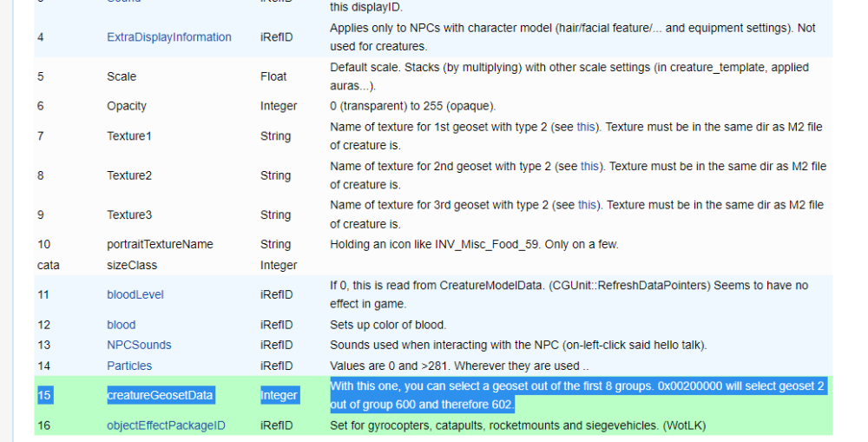Click the Scale field name cell
This screenshot has width=868, height=442.
pos(122,76)
